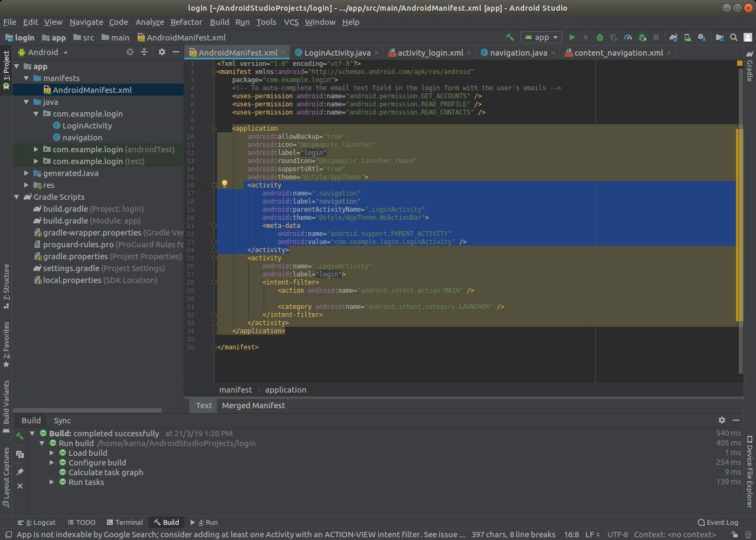Toggle the Gradle tool window
Screen dimensions: 756x540
pyautogui.click(x=750, y=66)
